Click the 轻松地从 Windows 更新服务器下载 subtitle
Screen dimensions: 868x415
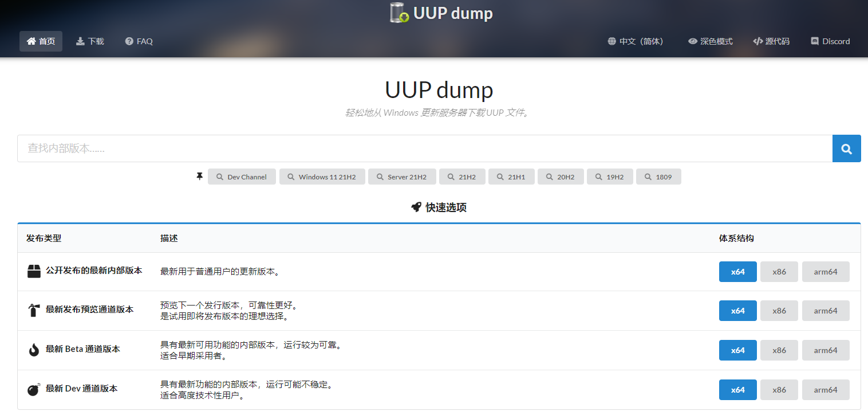click(438, 113)
